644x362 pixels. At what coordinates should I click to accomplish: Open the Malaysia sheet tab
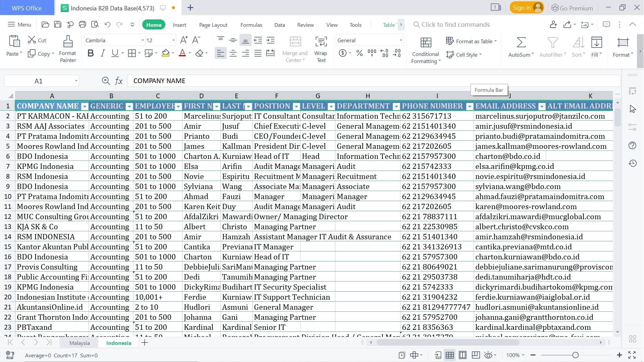tap(79, 343)
